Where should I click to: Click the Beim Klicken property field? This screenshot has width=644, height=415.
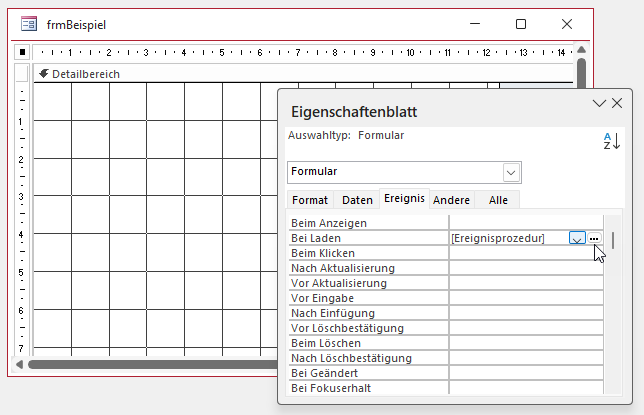pyautogui.click(x=525, y=253)
